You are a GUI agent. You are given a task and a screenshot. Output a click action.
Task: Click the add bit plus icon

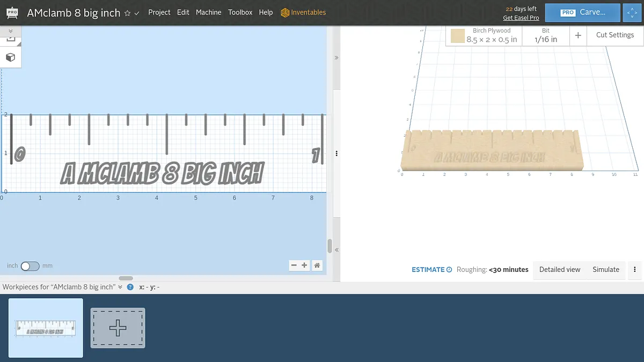point(578,35)
